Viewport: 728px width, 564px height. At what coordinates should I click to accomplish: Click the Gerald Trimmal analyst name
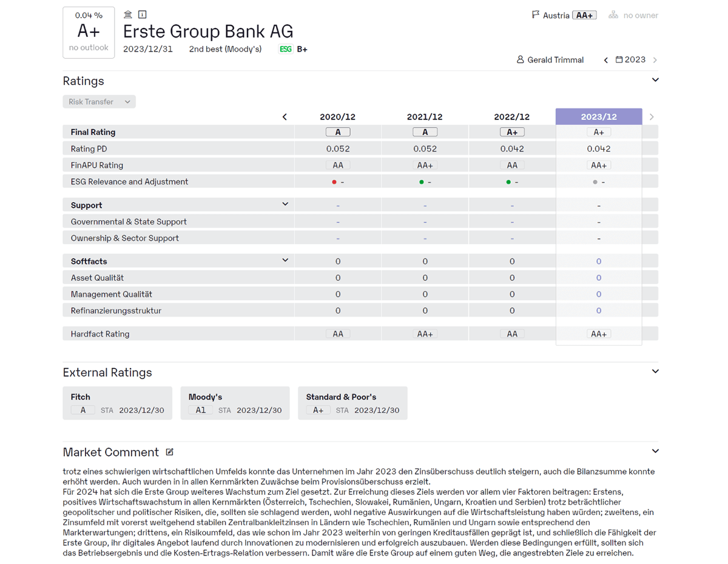pyautogui.click(x=556, y=60)
